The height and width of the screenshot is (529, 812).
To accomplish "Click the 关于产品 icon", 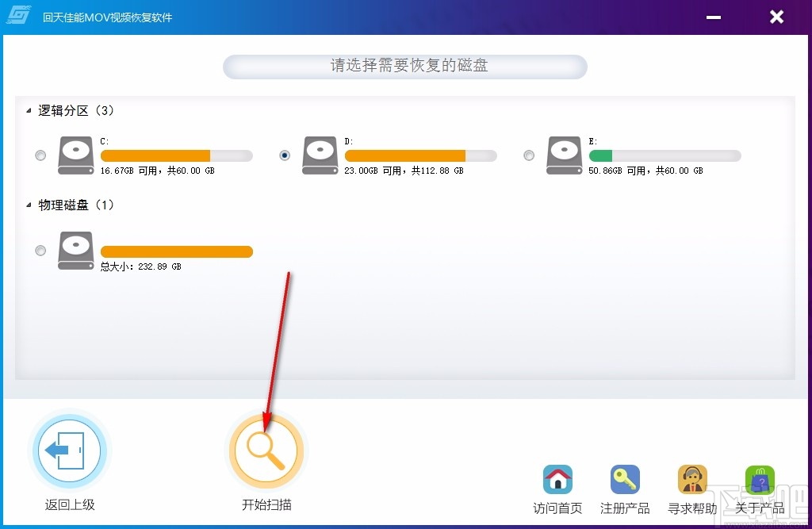I will coord(759,479).
